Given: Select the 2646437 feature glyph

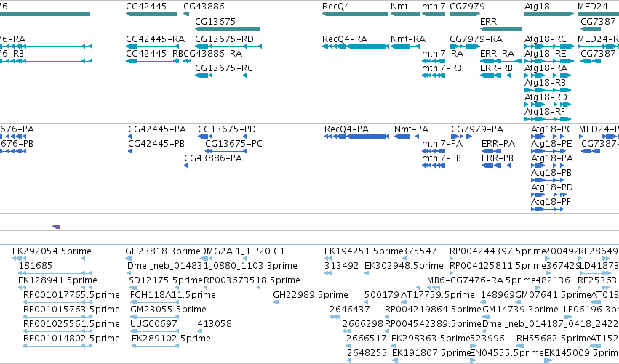Looking at the screenshot, I should coord(335,317).
